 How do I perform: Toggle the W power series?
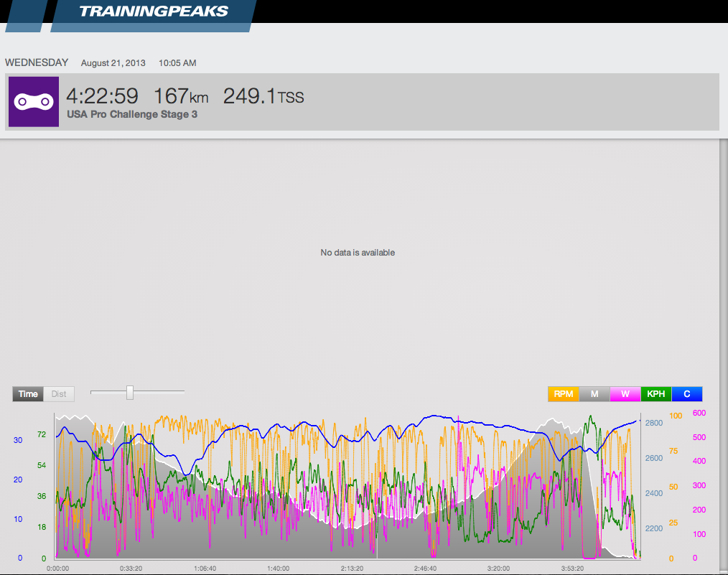[x=625, y=394]
